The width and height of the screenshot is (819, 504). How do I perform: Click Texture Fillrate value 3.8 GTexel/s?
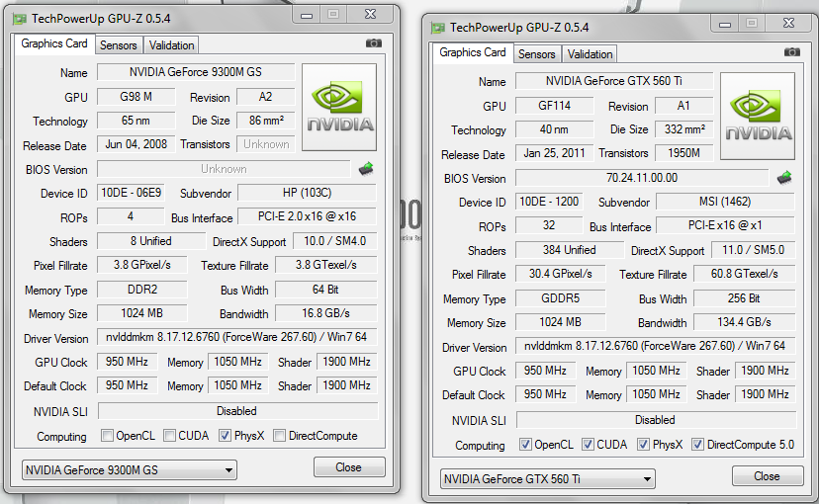coord(326,265)
